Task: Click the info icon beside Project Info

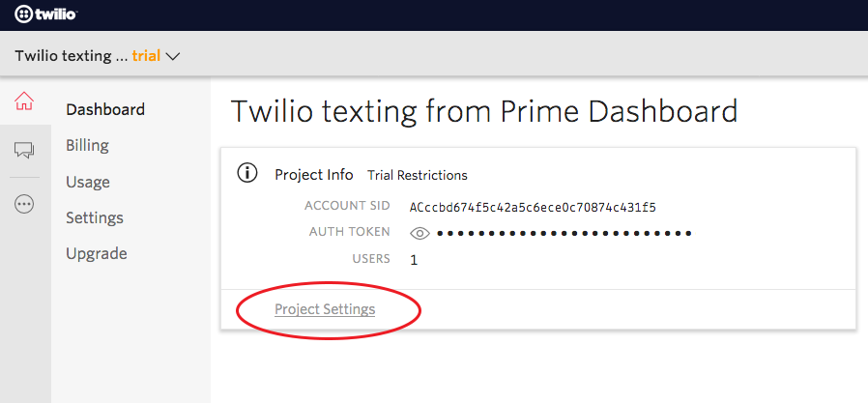Action: pyautogui.click(x=247, y=174)
